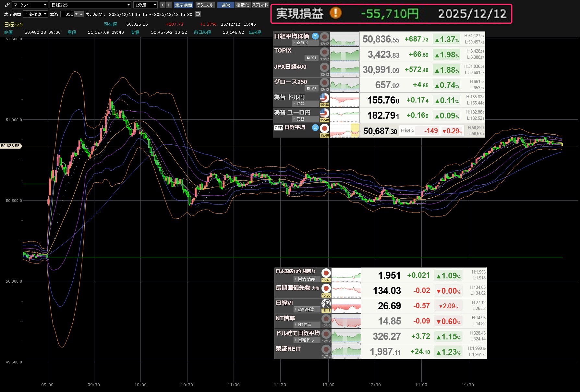The height and width of the screenshot is (392, 580).
Task: Select the 通常 chart mode tab
Action: click(x=225, y=5)
